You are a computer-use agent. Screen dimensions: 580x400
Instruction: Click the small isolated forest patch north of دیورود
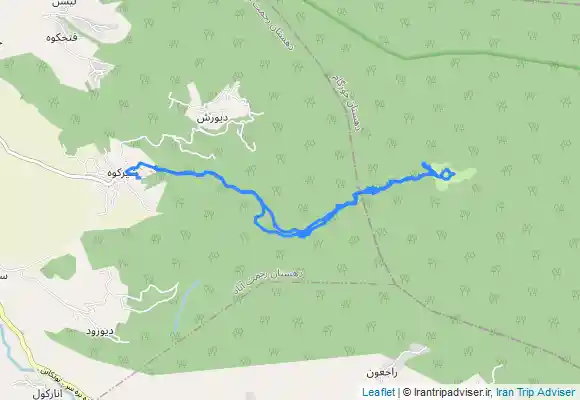59,266
